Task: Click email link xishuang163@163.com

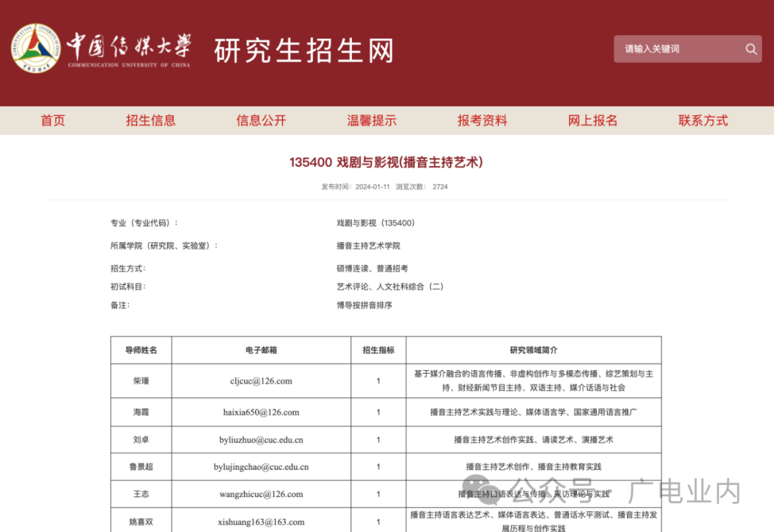Action: (x=261, y=522)
